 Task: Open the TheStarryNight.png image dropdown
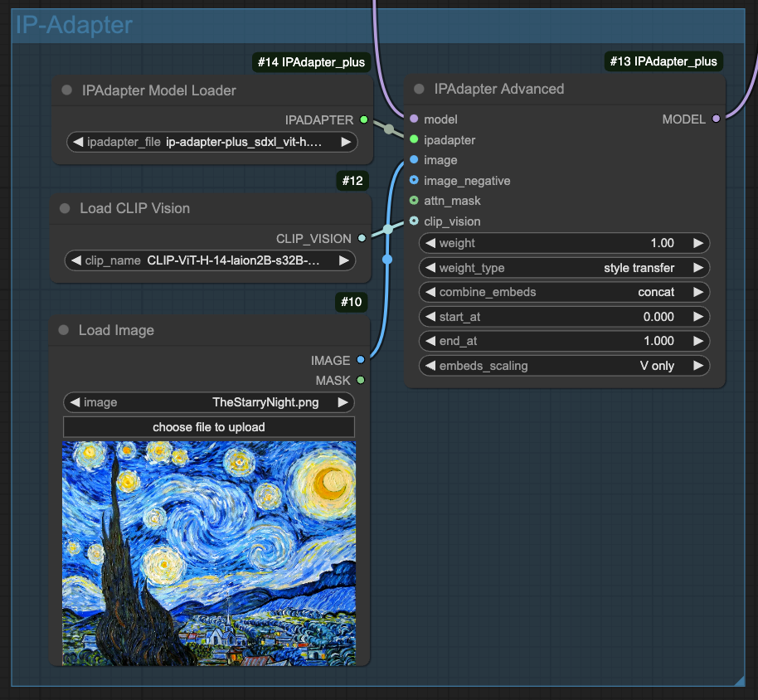tap(208, 402)
